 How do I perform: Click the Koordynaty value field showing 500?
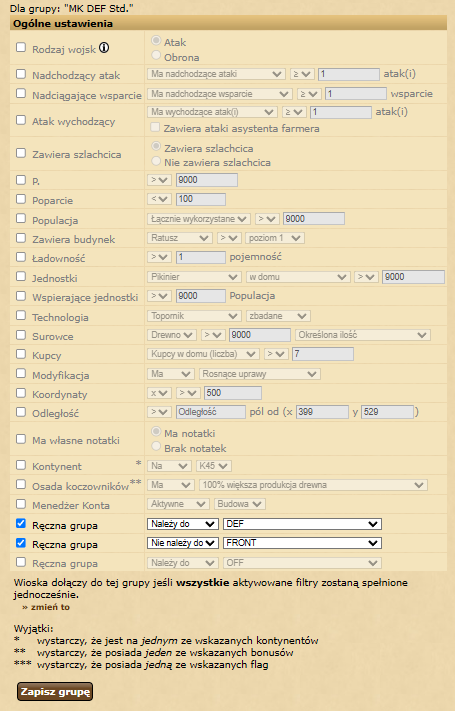point(233,393)
